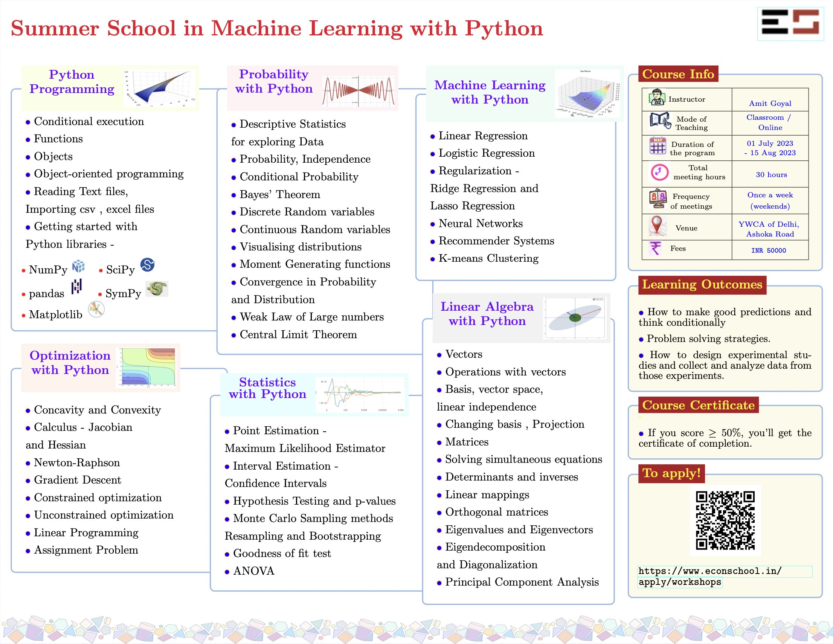Click the Probability wave plot thumbnail

[x=359, y=90]
